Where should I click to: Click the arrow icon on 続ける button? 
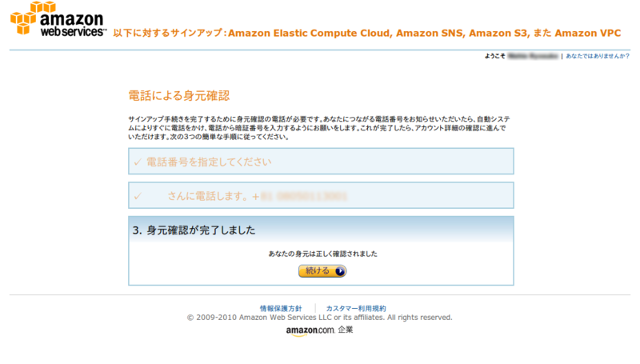(340, 271)
